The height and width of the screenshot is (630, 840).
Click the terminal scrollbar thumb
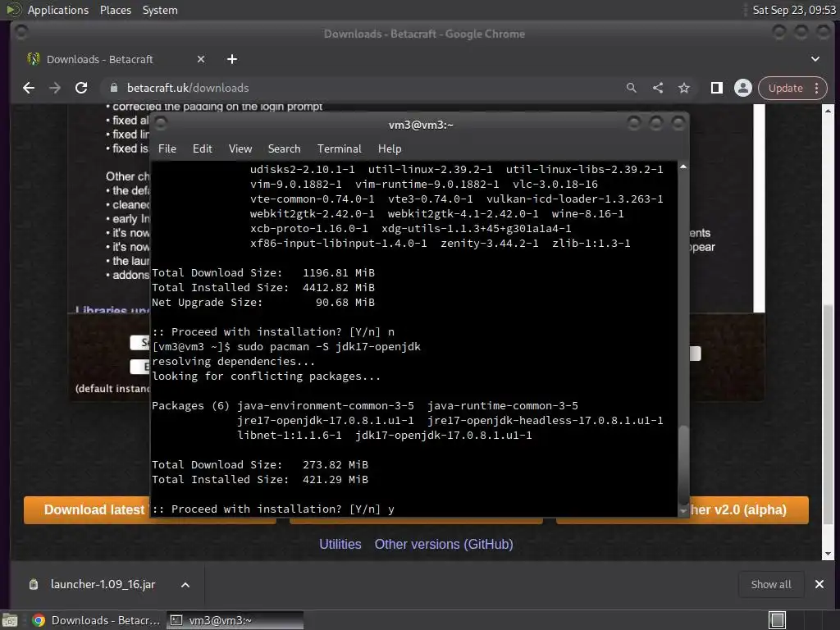pos(683,465)
